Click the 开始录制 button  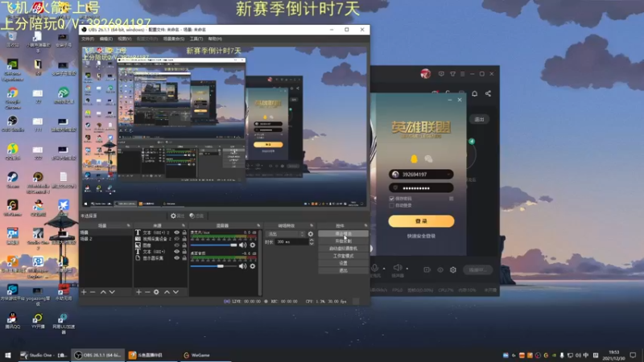tap(343, 241)
